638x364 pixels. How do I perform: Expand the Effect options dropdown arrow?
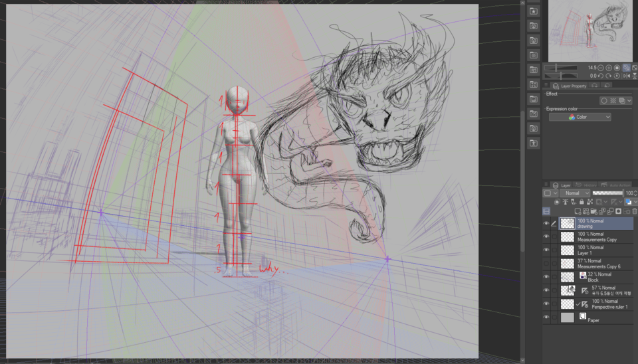(x=629, y=100)
